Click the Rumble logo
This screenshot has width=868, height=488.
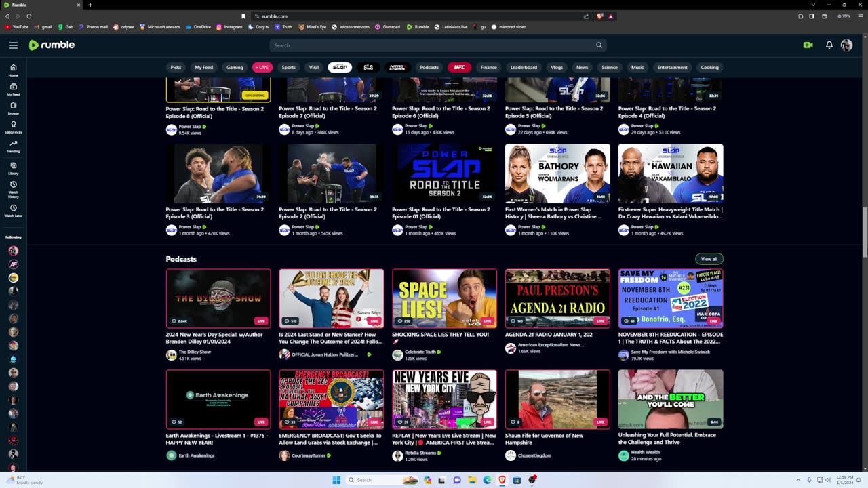pyautogui.click(x=52, y=45)
